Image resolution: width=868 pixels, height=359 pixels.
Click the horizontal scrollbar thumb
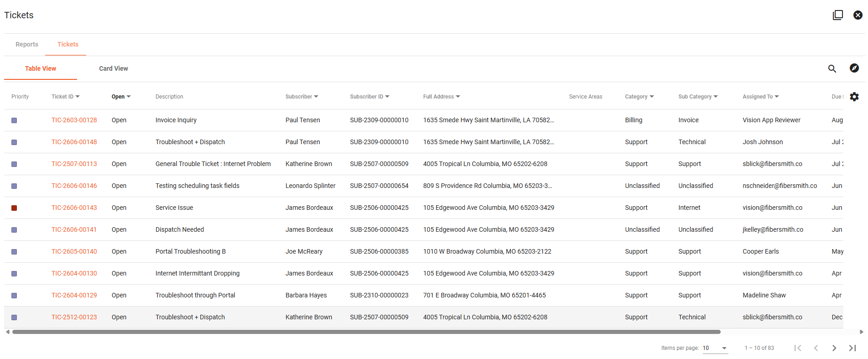tap(366, 332)
